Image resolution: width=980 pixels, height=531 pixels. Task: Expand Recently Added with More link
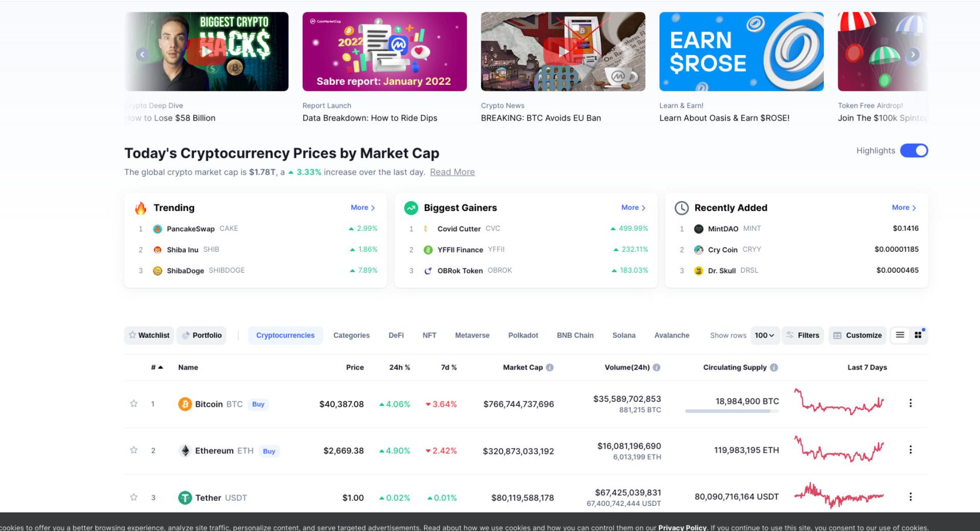[x=904, y=208]
